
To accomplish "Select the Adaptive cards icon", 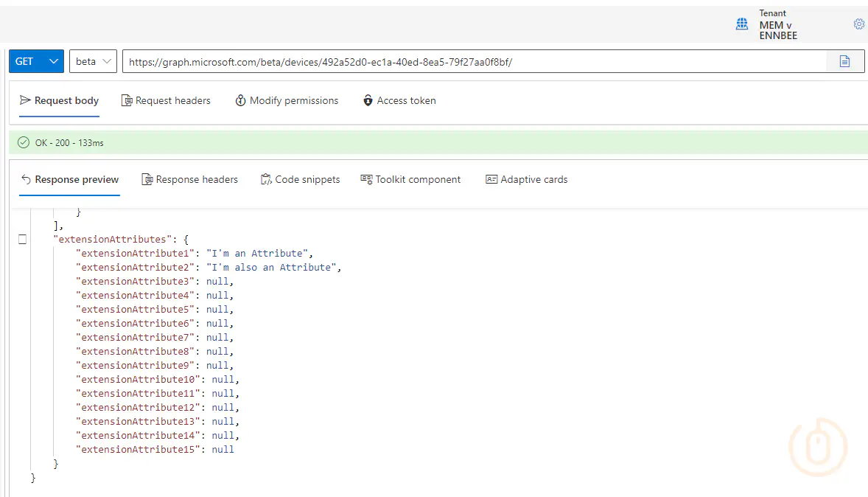I will click(491, 179).
